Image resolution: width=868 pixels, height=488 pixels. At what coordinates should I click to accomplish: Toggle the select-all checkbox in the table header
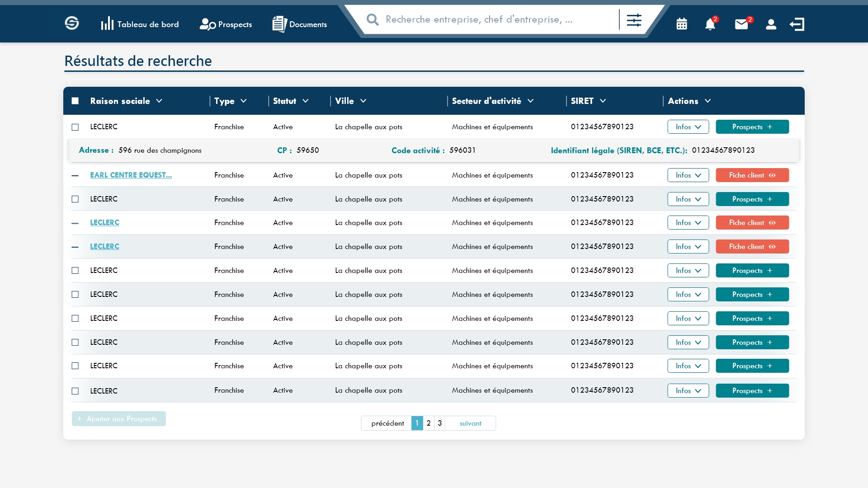coord(75,101)
